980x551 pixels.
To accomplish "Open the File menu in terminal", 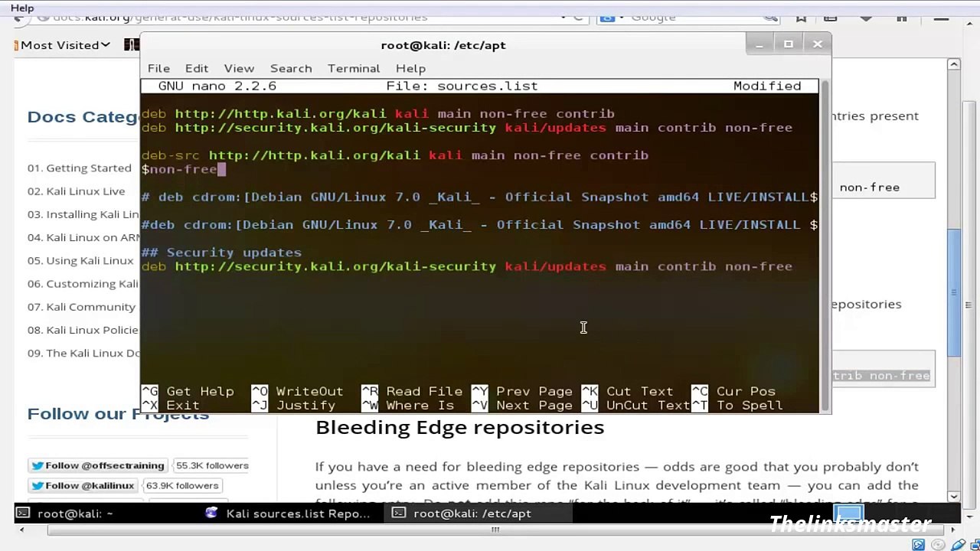I will tap(158, 68).
